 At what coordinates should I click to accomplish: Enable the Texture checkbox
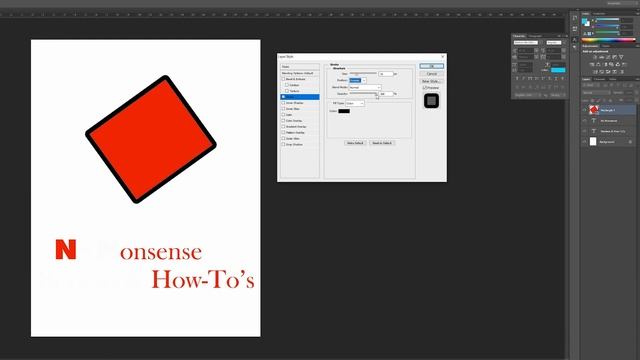click(x=287, y=91)
